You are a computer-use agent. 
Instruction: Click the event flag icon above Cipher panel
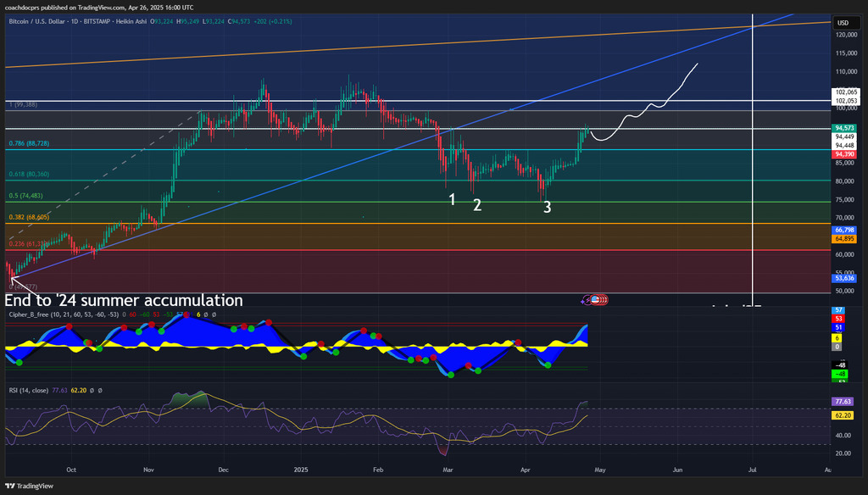click(x=597, y=299)
